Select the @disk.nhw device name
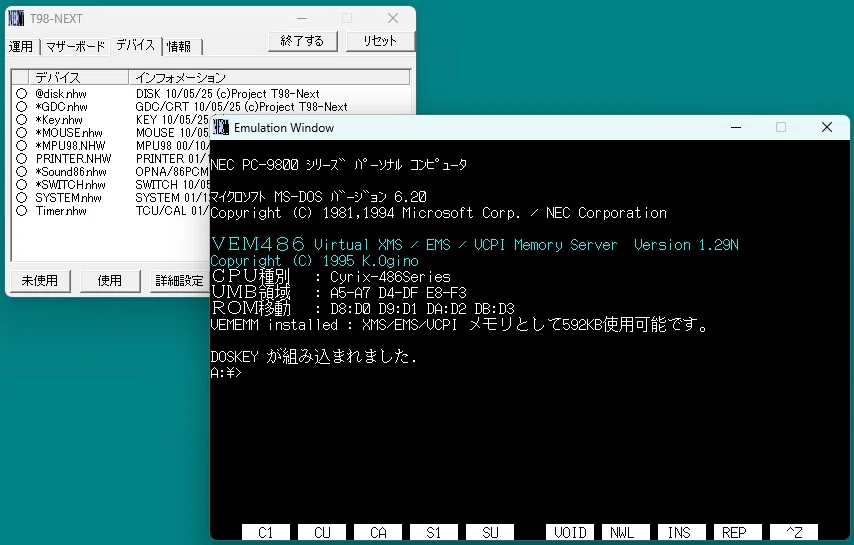The image size is (854, 545). pos(61,94)
